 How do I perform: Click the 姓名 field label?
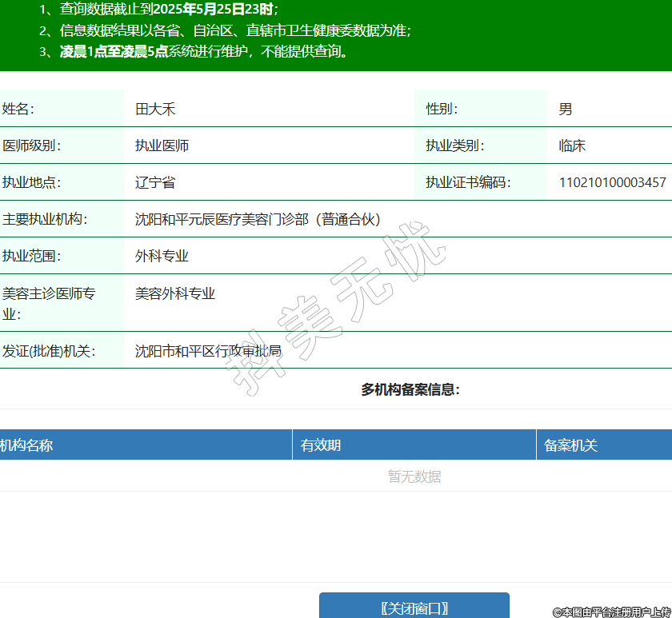18,109
